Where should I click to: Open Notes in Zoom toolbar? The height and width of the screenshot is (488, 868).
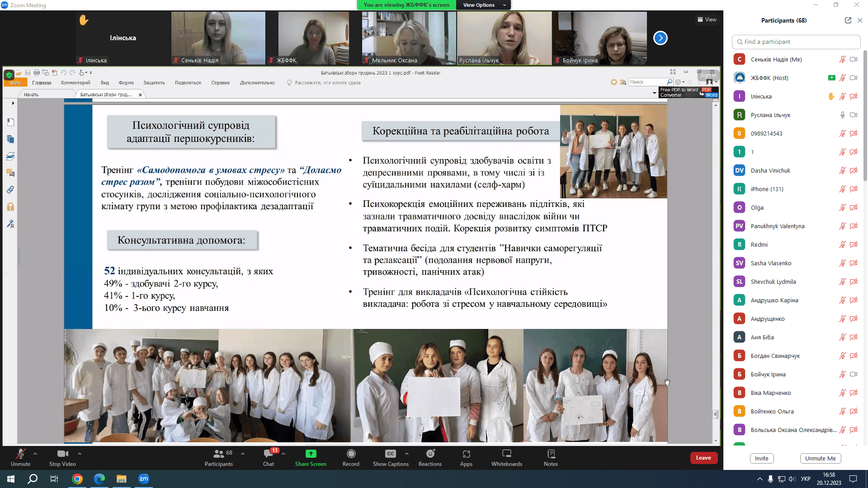(x=551, y=457)
